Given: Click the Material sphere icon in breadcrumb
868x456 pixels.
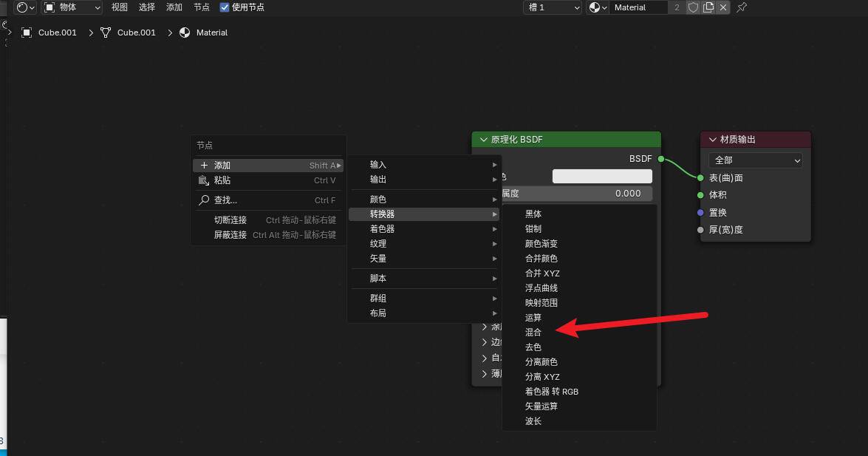Looking at the screenshot, I should coord(185,33).
